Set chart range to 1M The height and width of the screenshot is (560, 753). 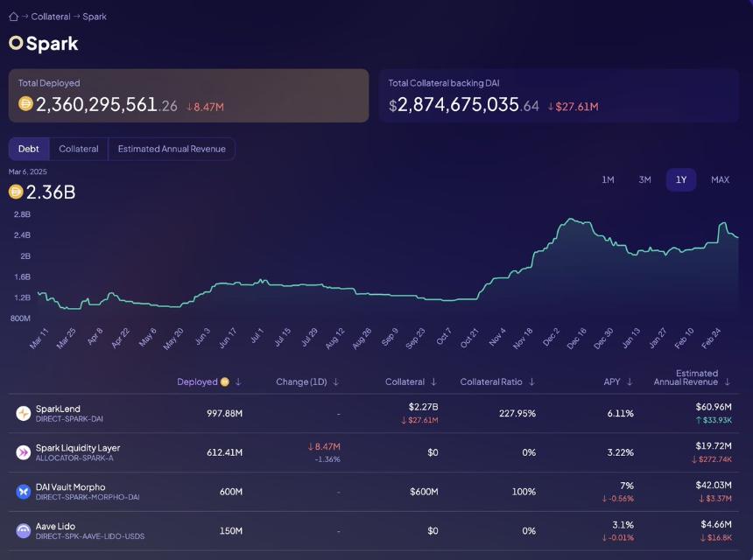coord(608,179)
